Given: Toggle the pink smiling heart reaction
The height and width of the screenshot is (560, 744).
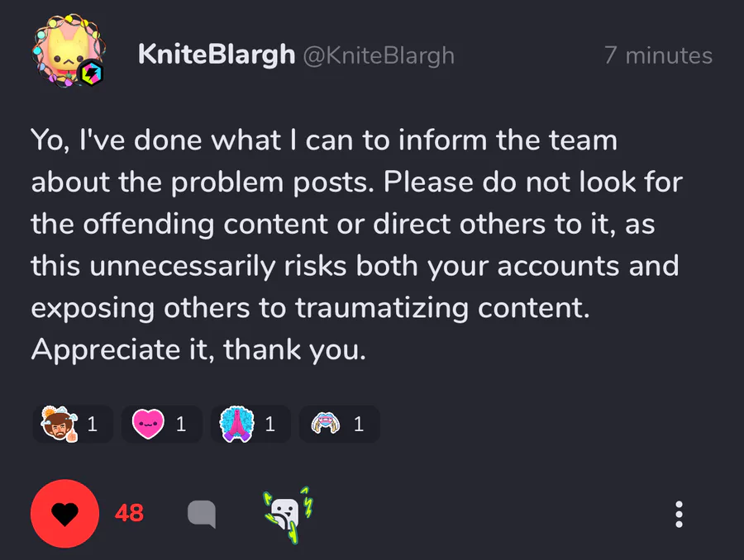Looking at the screenshot, I should coord(162,424).
